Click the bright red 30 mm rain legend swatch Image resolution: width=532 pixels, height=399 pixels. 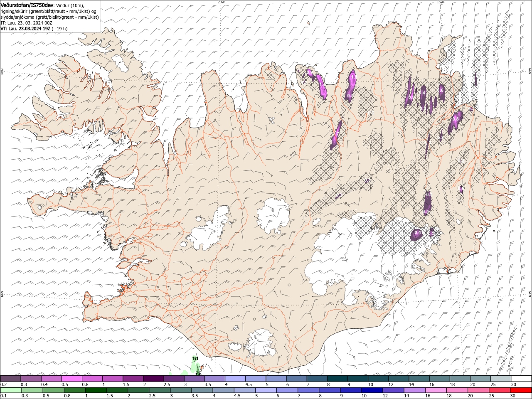521,390
